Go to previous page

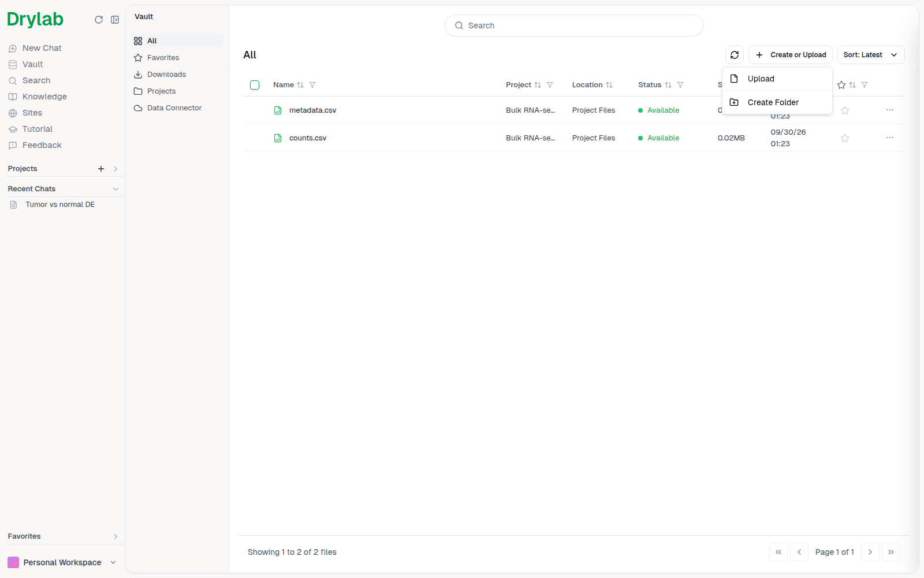799,552
